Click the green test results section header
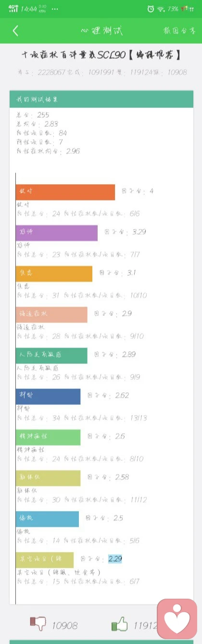This screenshot has height=644, width=202. [101, 99]
